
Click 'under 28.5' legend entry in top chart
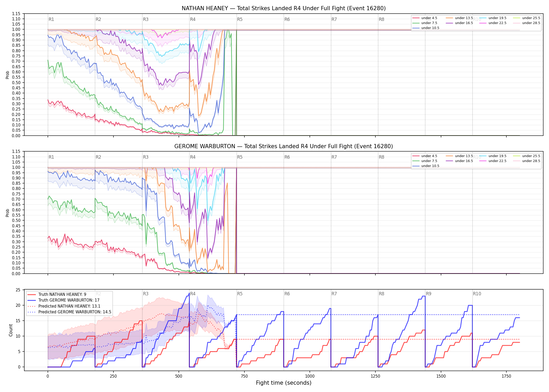pyautogui.click(x=527, y=23)
